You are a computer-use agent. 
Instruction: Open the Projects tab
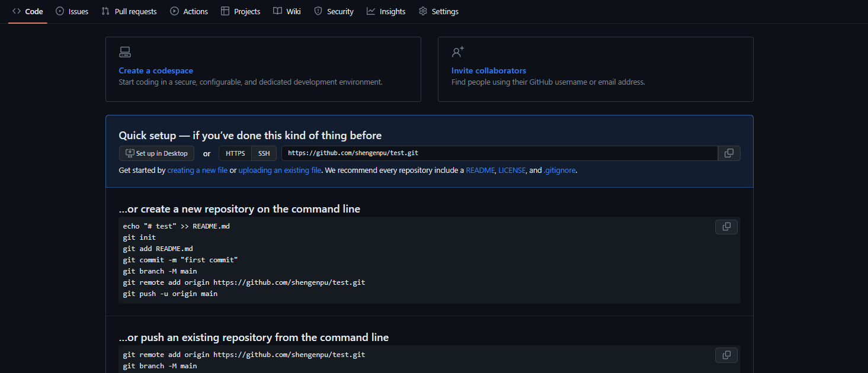point(241,11)
